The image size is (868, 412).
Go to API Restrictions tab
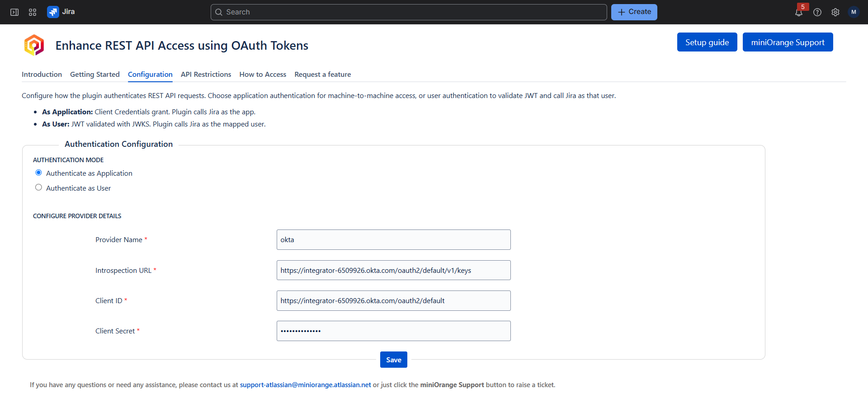pyautogui.click(x=206, y=75)
